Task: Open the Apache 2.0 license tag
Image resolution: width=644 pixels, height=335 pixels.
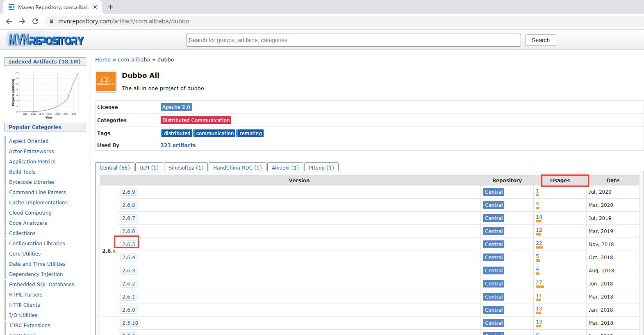Action: 176,107
